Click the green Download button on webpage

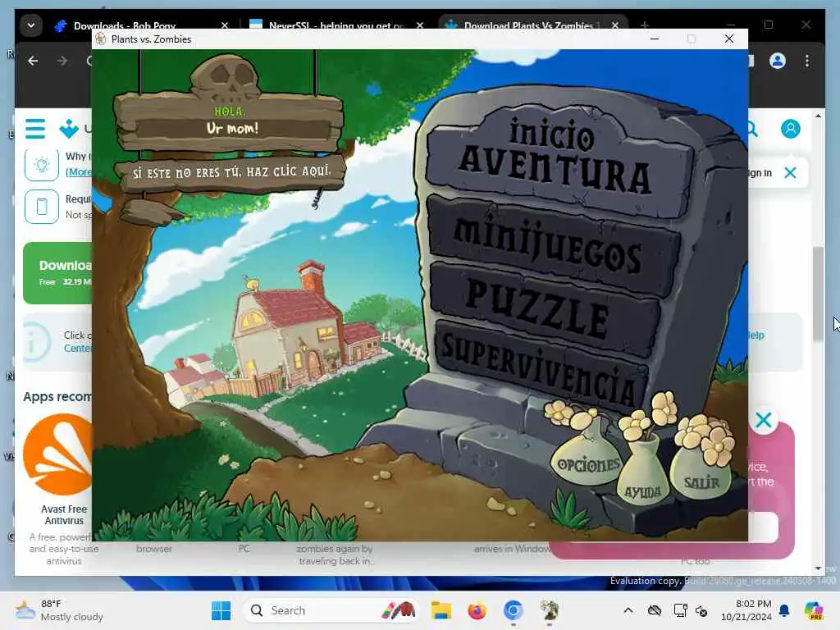57,272
